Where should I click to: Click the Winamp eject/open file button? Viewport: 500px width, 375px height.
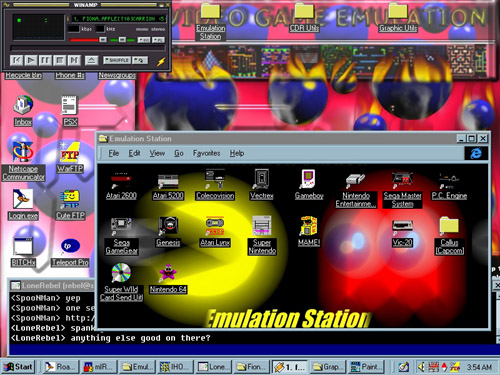coord(91,60)
